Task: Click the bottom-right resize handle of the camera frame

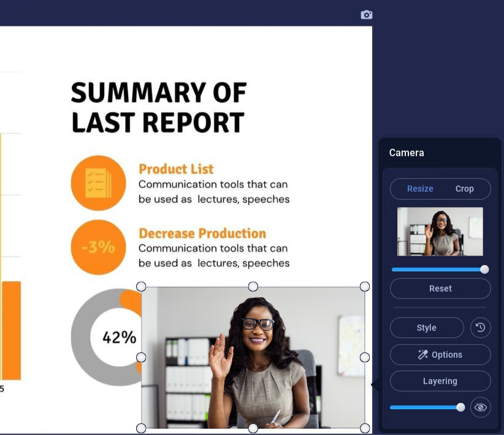Action: [x=365, y=428]
